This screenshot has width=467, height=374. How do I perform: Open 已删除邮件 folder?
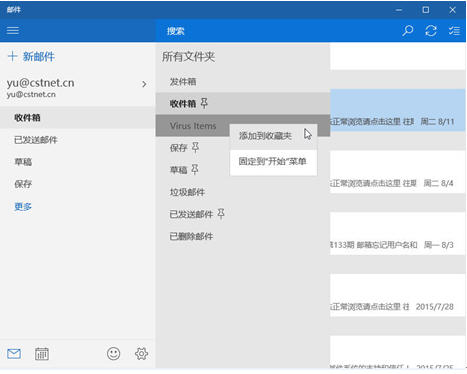tap(243, 236)
